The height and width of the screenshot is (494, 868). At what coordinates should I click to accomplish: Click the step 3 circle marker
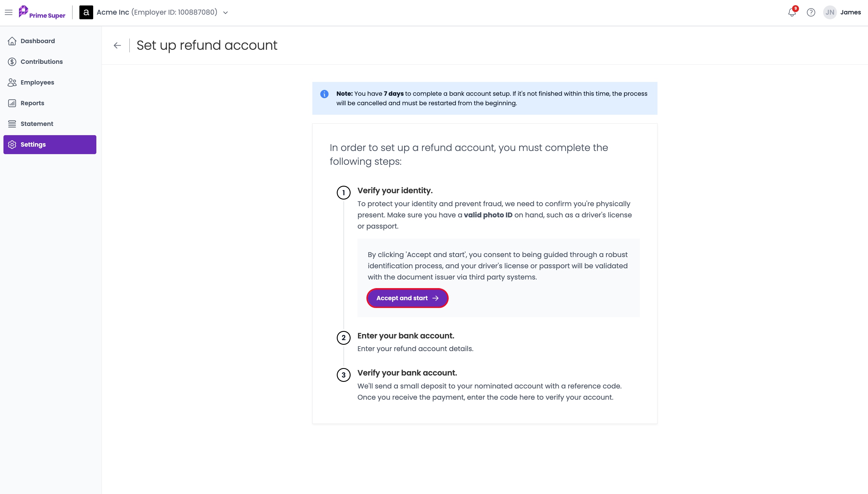click(x=343, y=375)
